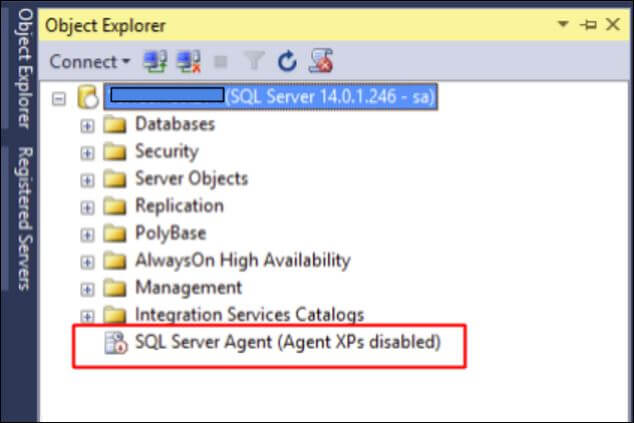Image resolution: width=634 pixels, height=423 pixels.
Task: Expand the Management folder
Action: coord(87,290)
